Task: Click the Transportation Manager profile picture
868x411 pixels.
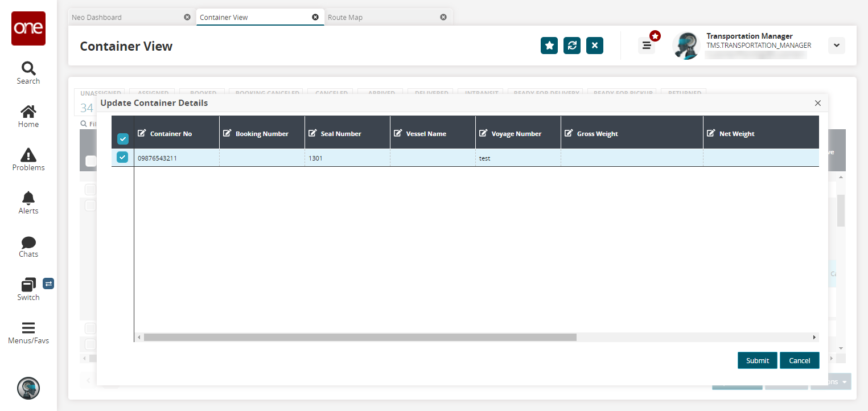Action: pyautogui.click(x=686, y=46)
